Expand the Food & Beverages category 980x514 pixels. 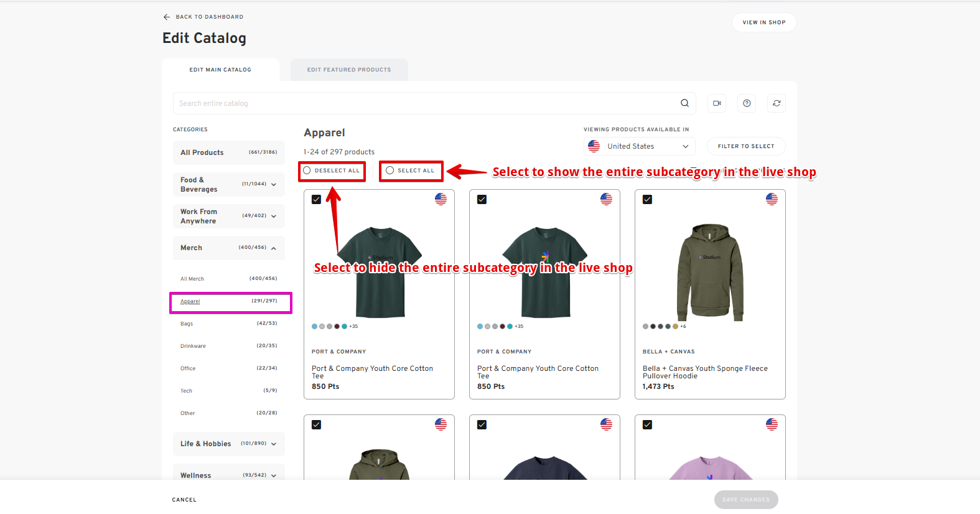point(273,184)
